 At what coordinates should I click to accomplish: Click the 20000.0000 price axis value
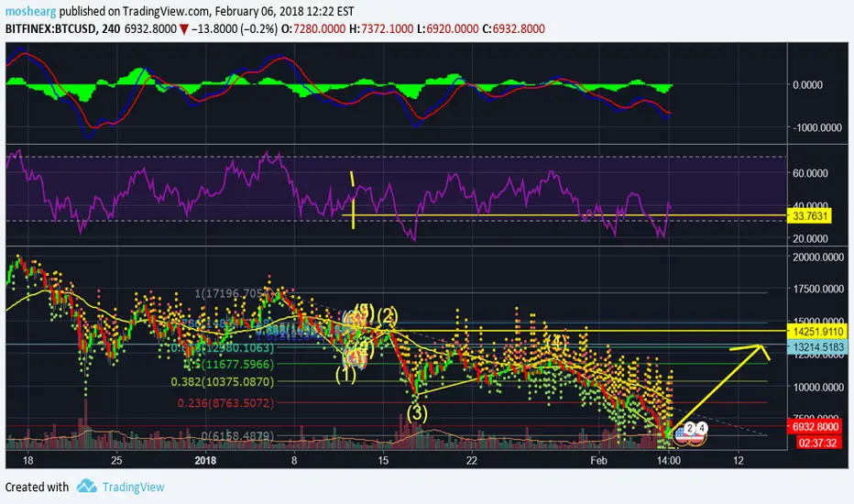pos(818,257)
